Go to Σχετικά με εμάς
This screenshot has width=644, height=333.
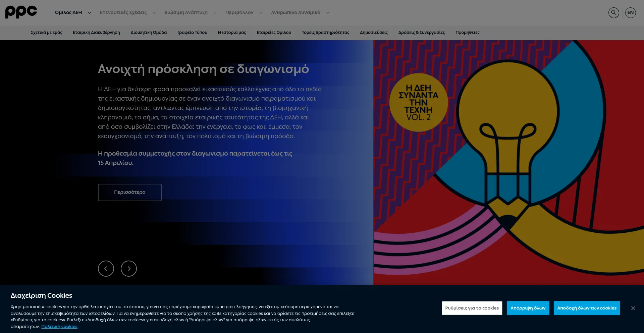click(x=47, y=33)
